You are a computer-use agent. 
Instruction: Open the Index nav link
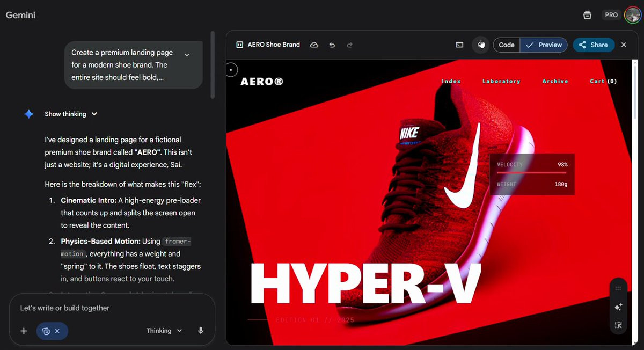pyautogui.click(x=451, y=81)
